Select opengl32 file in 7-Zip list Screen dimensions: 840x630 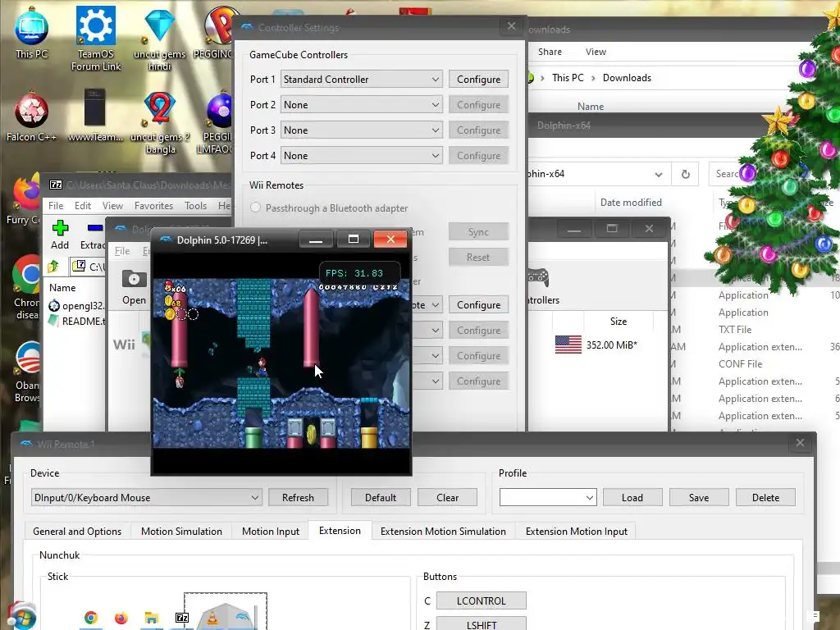[76, 306]
